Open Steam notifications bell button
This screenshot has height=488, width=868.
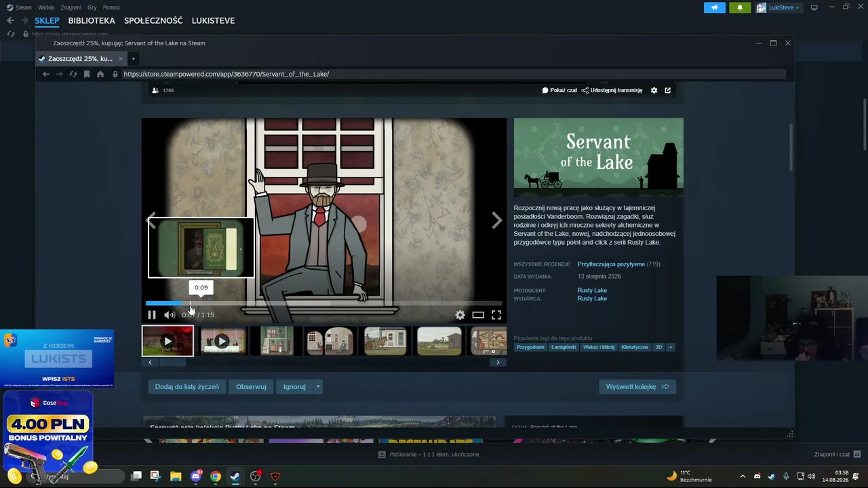click(x=740, y=7)
